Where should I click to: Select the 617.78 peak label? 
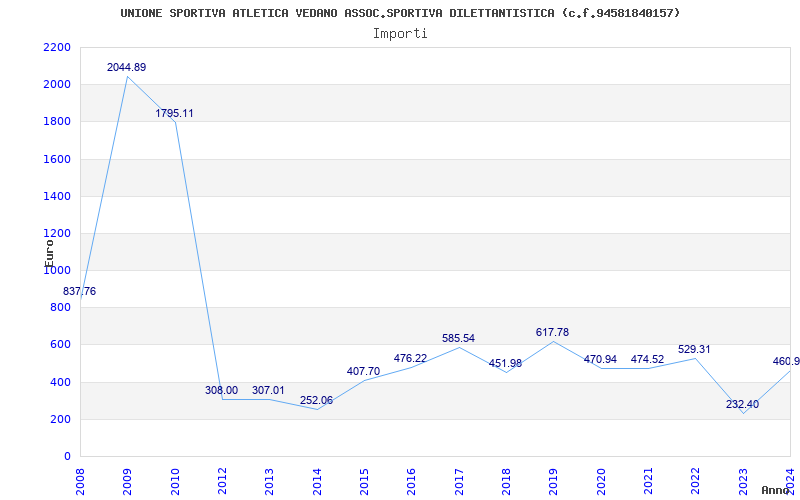(x=552, y=332)
